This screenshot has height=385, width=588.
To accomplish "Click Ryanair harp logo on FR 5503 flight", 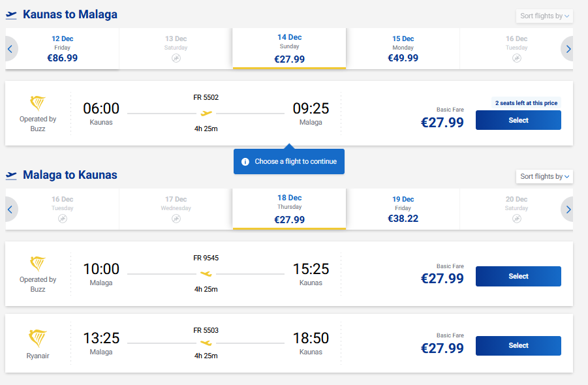I will point(38,338).
